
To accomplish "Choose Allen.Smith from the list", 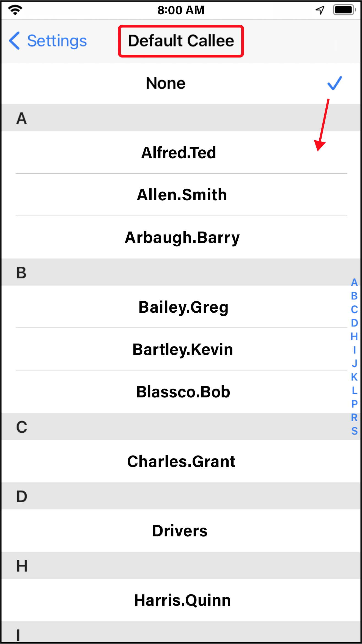I will coord(182,195).
